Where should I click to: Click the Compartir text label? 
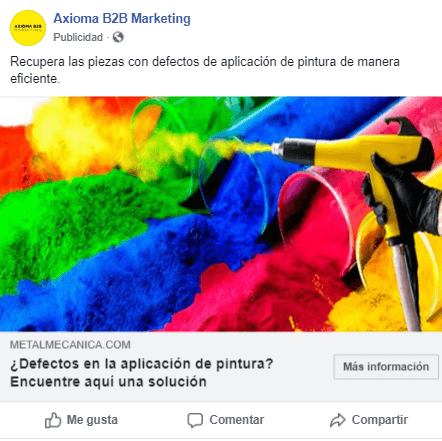[x=380, y=420]
